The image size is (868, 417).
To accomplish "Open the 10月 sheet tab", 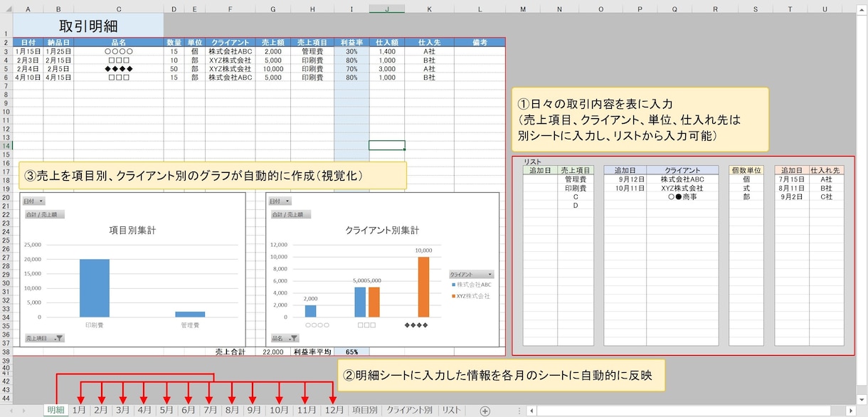I will click(279, 411).
